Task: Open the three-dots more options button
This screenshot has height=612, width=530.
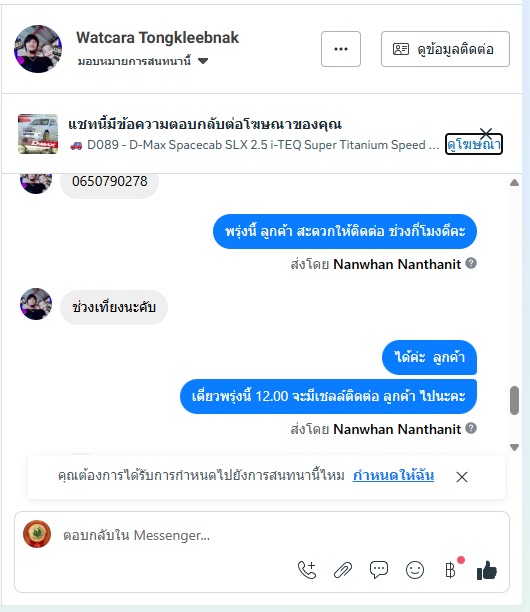Action: [x=341, y=49]
